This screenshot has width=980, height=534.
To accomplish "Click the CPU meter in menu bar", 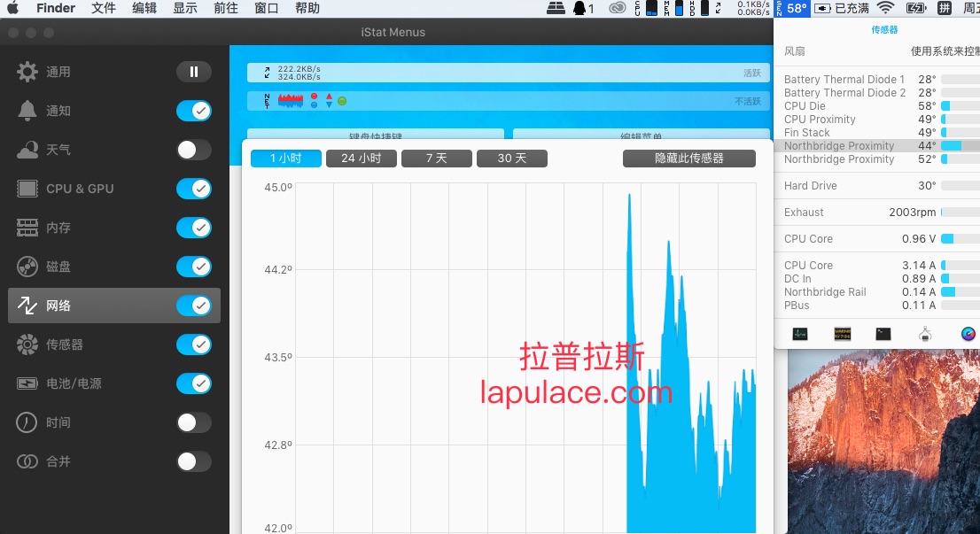I will [x=646, y=8].
